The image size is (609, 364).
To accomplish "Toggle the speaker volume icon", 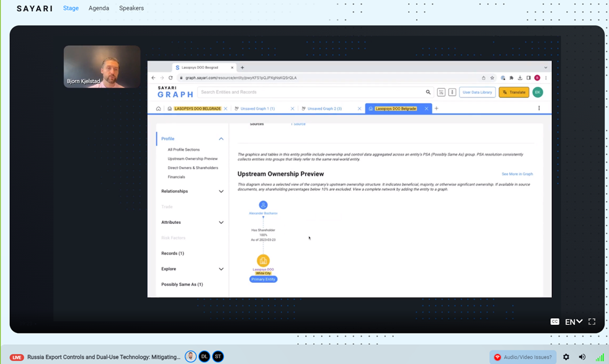I will [582, 357].
